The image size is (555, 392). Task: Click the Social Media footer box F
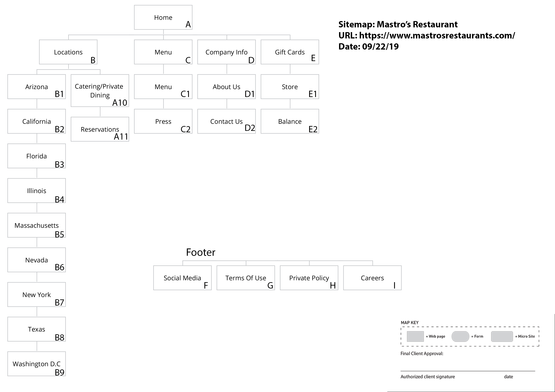182,278
